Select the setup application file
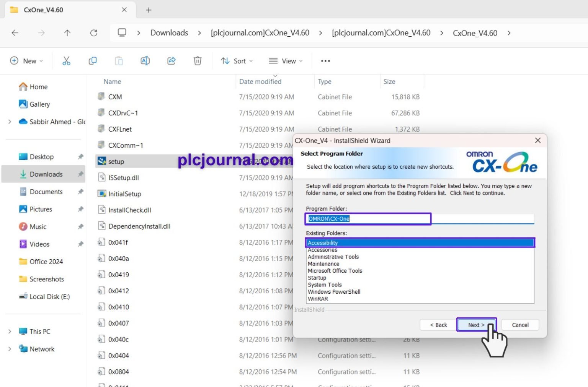The width and height of the screenshot is (588, 387). tap(116, 161)
